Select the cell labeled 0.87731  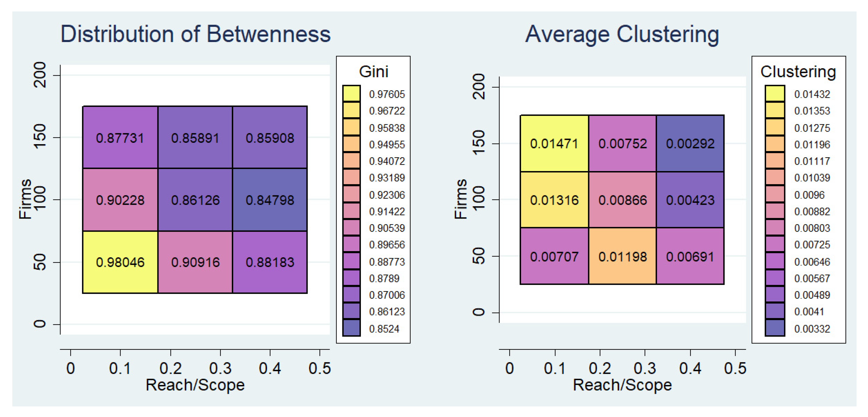click(x=120, y=138)
